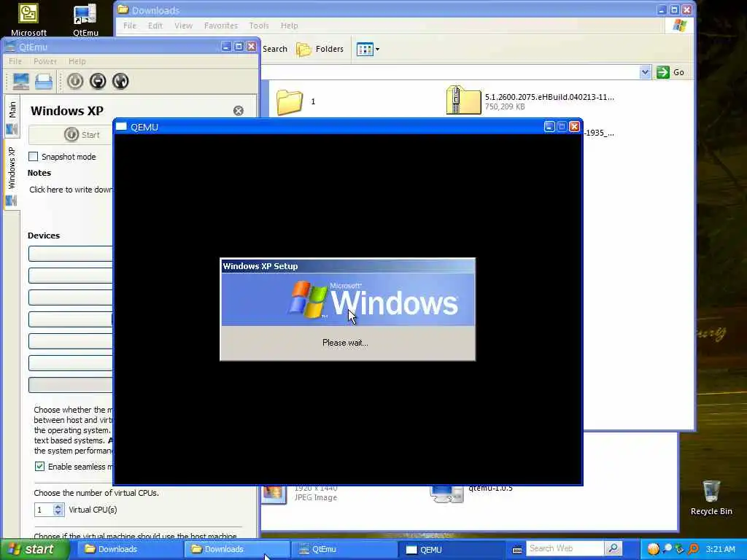Open the Favorites menu in the Downloads window
The image size is (747, 560).
tap(220, 26)
